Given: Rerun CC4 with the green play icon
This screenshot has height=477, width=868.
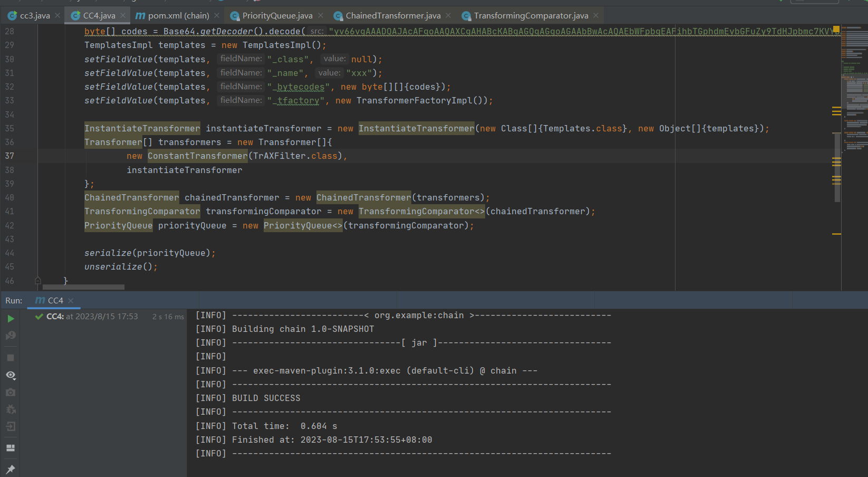Looking at the screenshot, I should (x=11, y=319).
